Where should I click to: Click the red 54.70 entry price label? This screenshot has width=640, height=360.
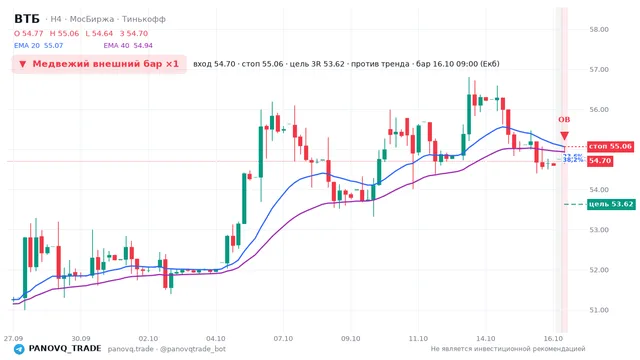pyautogui.click(x=600, y=161)
